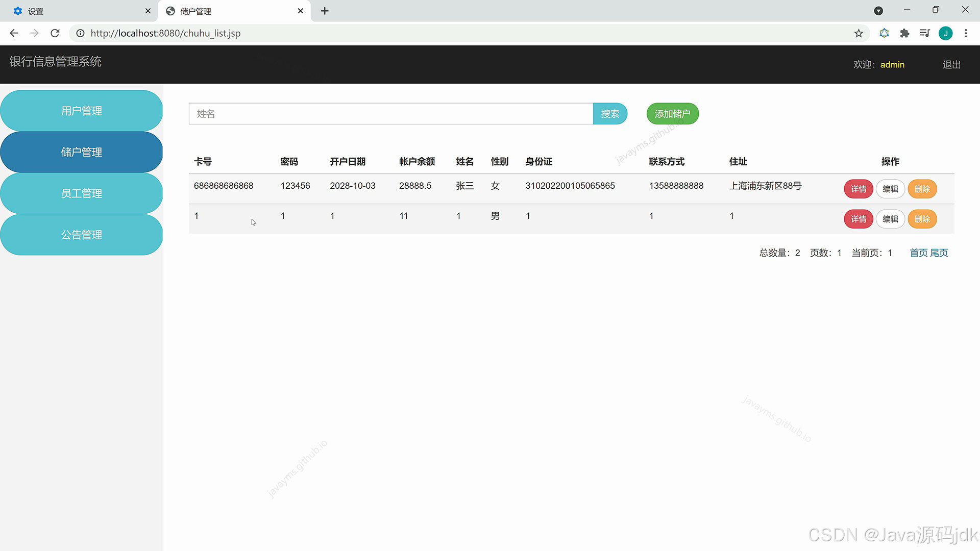The image size is (980, 551).
Task: Click phone number 13588888888
Action: click(x=676, y=186)
